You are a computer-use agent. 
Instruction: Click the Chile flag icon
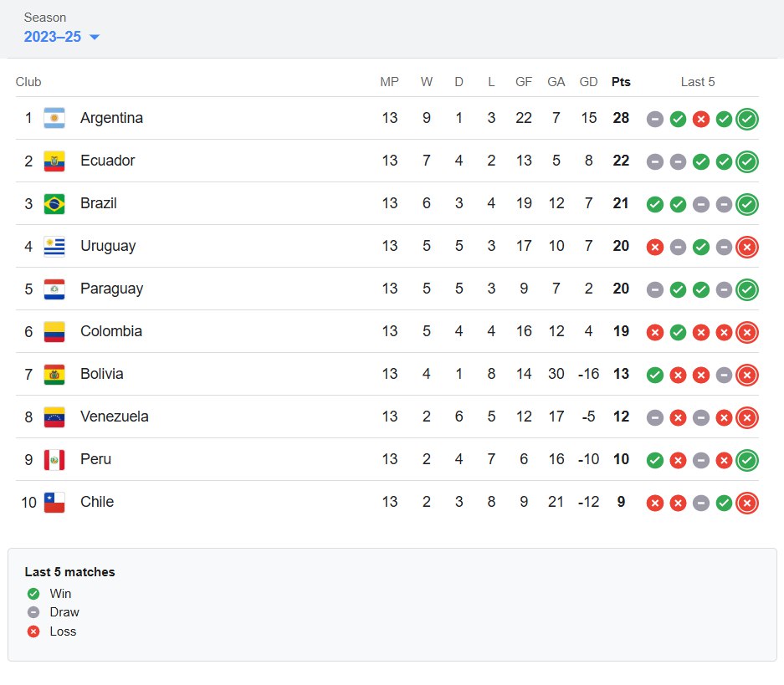[54, 502]
